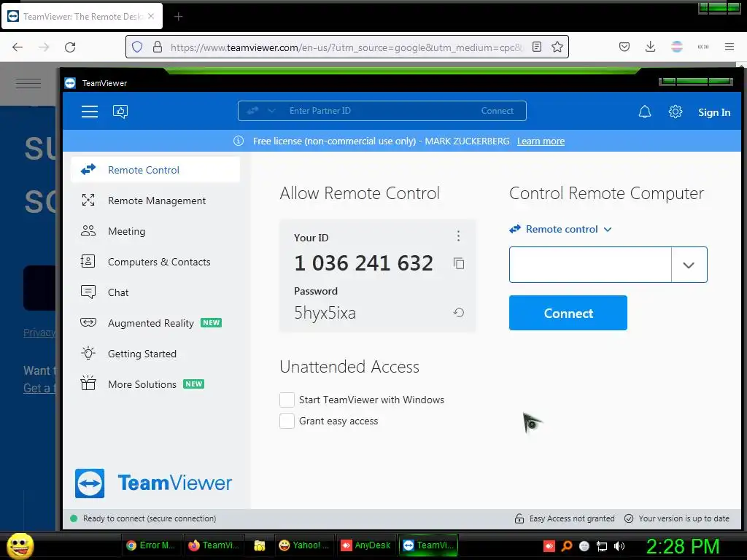Click the password text 5hyx5ixa
Viewport: 747px width, 560px height.
click(x=325, y=313)
